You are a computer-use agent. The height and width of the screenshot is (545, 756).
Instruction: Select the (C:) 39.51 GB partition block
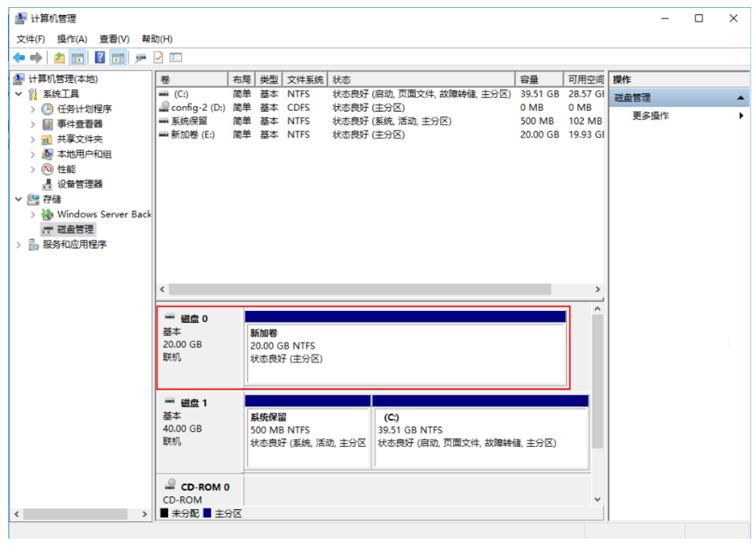coord(481,437)
